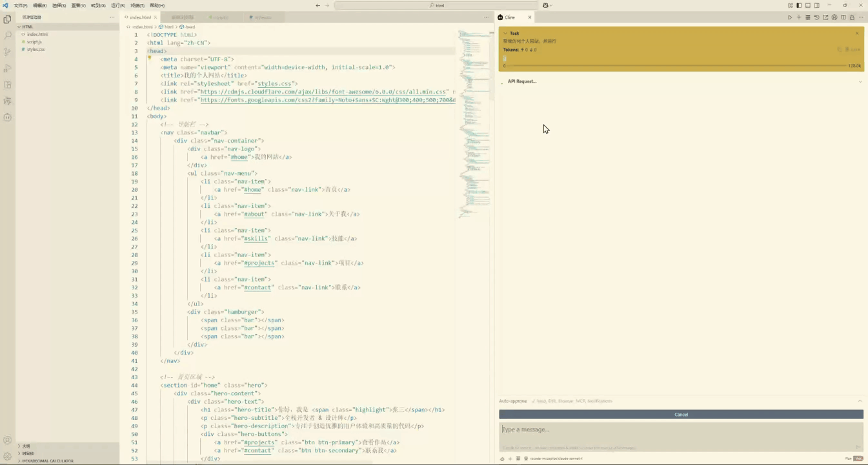Open the 运行(R) menu
868x465 pixels.
point(118,5)
